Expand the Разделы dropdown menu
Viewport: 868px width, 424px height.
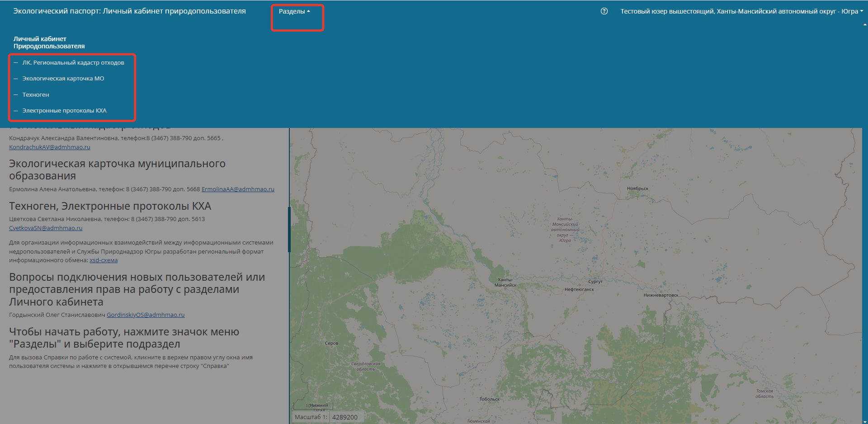tap(294, 11)
